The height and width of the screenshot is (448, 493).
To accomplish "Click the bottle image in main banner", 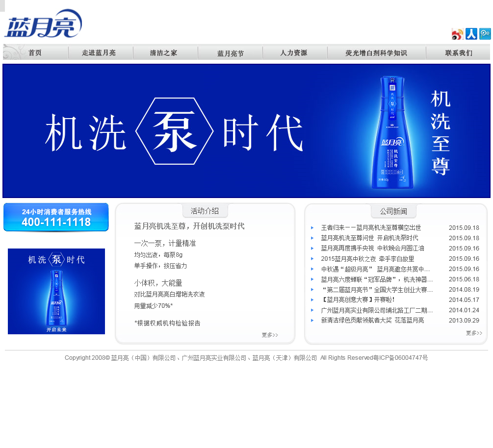I will 392,132.
